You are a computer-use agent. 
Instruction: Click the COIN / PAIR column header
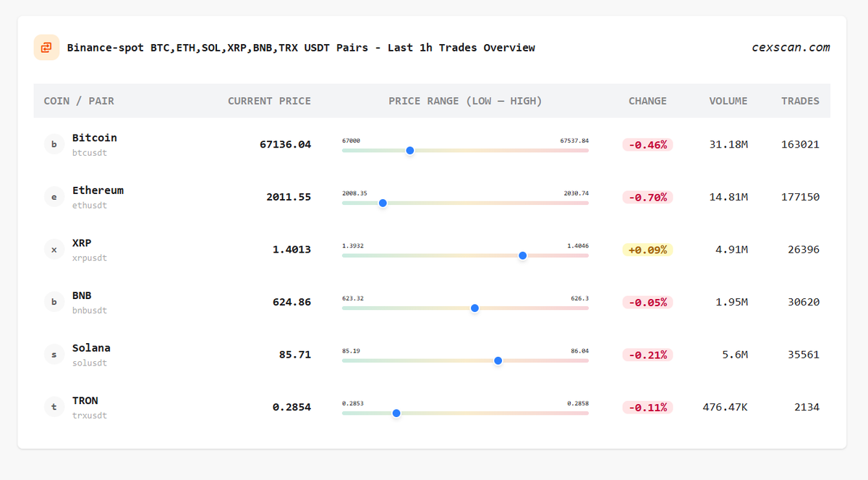pos(79,101)
